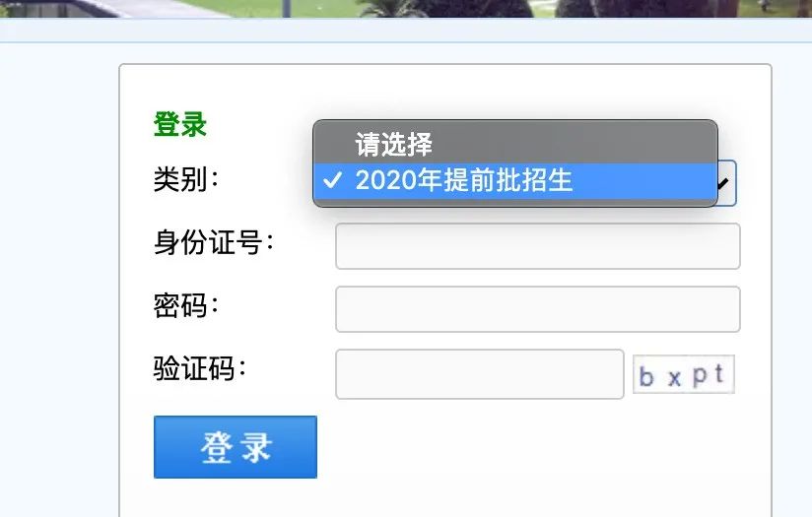Click the 类别 select box chevron arrow

724,183
